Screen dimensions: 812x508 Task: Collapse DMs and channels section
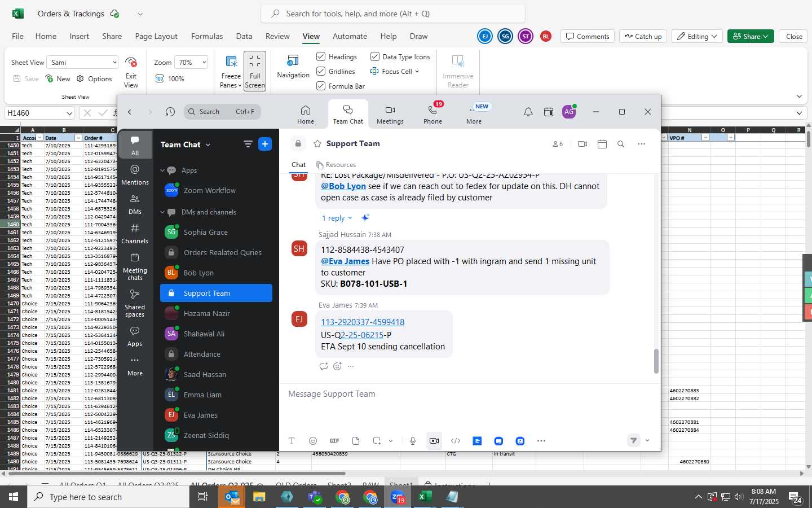coord(162,212)
